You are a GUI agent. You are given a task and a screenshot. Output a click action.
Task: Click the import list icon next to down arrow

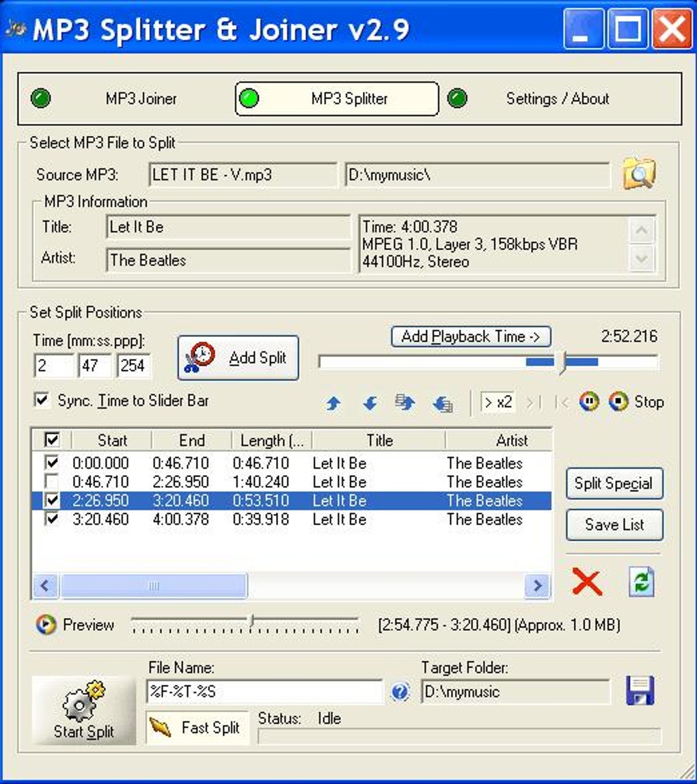tap(405, 403)
